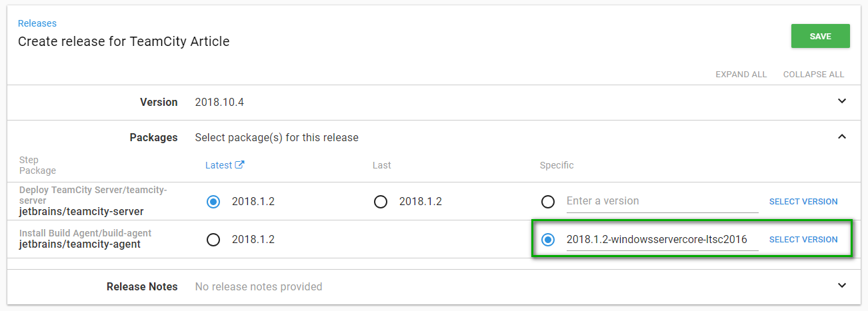Click the Enter a version field
The image size is (868, 311).
[x=661, y=201]
